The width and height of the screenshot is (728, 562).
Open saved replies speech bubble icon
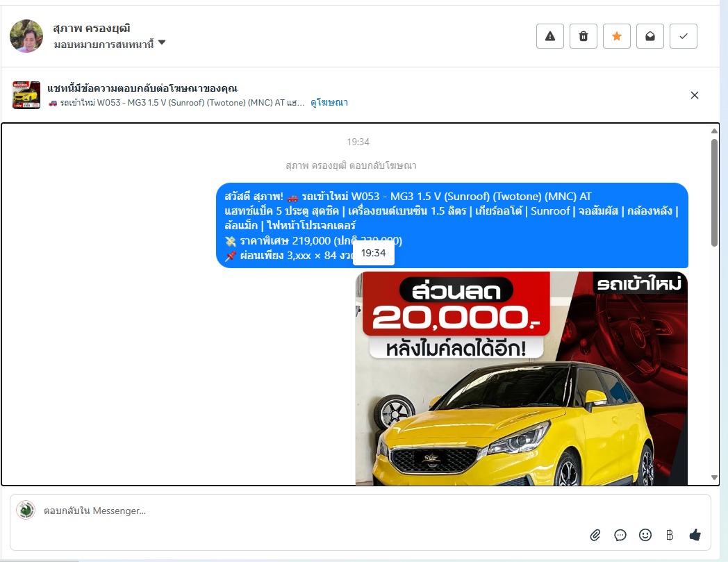tap(620, 535)
